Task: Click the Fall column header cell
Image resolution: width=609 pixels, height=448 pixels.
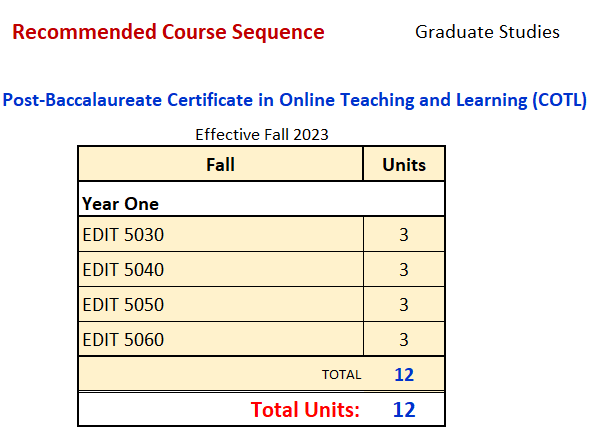Action: click(220, 165)
